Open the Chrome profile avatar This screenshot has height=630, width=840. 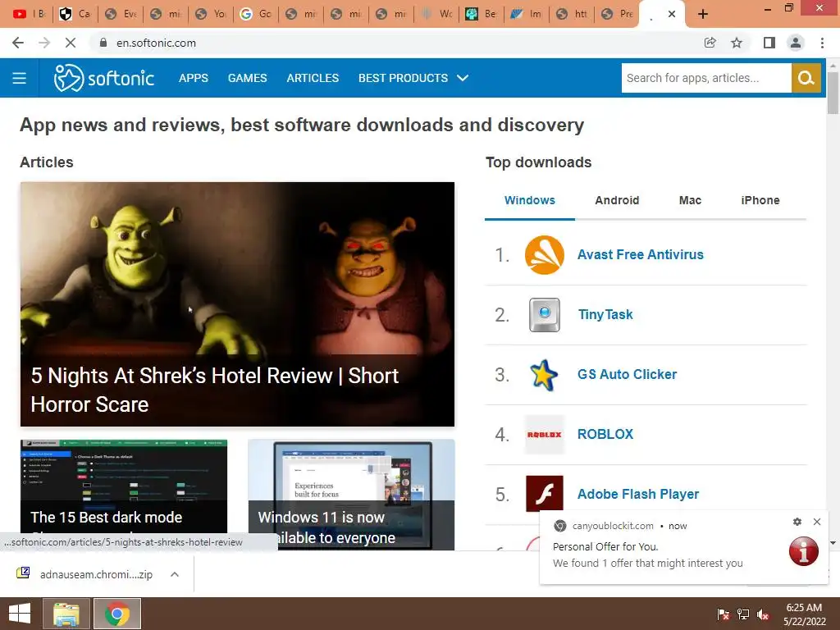tap(796, 43)
